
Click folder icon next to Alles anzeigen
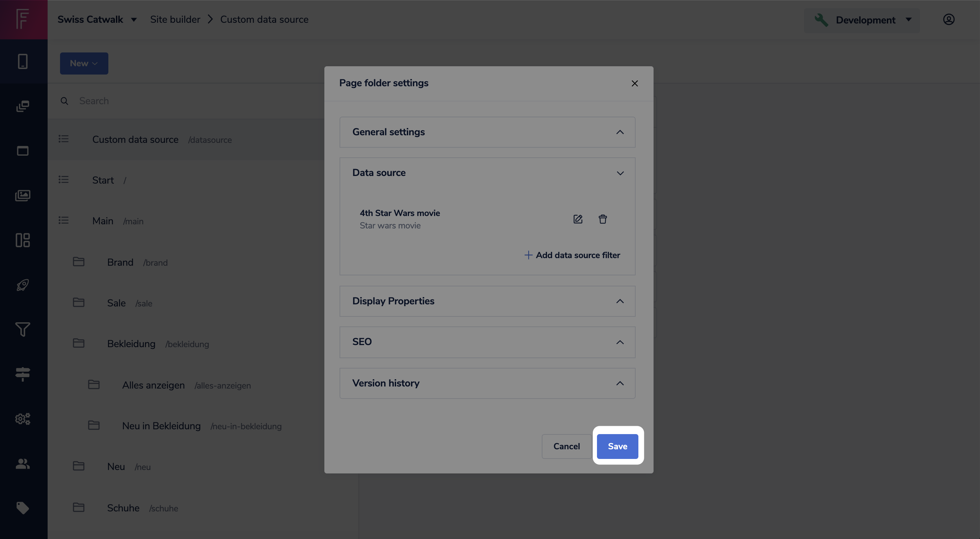point(94,384)
